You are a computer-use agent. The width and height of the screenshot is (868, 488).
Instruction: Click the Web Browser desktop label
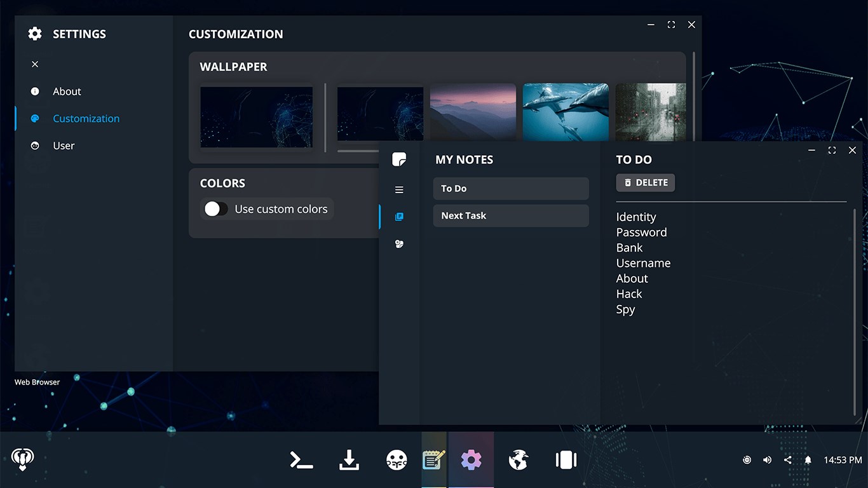pyautogui.click(x=37, y=383)
